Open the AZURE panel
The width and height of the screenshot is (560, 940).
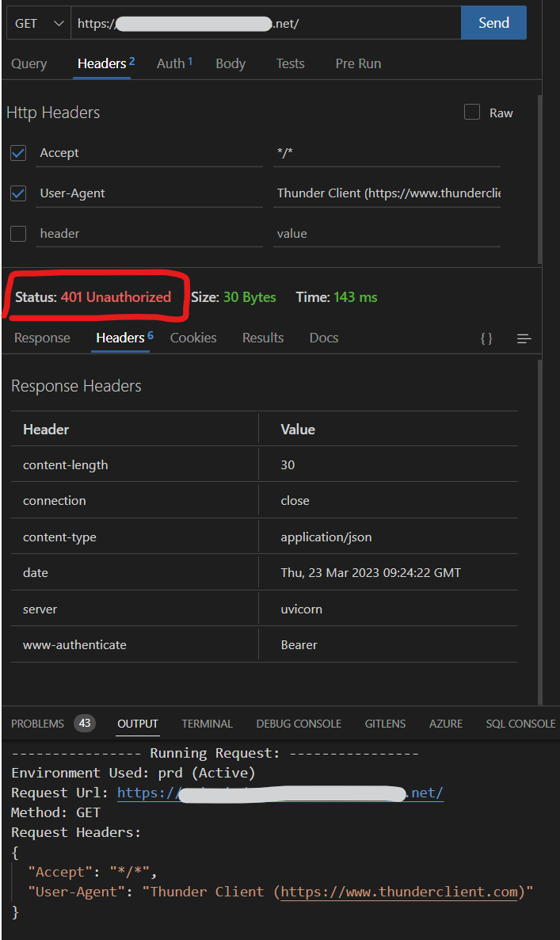445,723
